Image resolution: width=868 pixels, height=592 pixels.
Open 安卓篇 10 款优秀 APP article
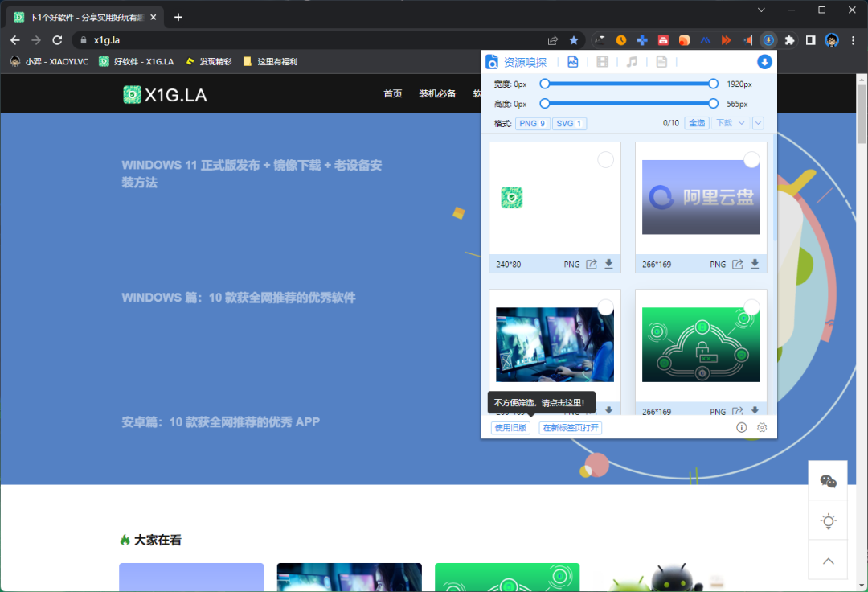(x=221, y=422)
